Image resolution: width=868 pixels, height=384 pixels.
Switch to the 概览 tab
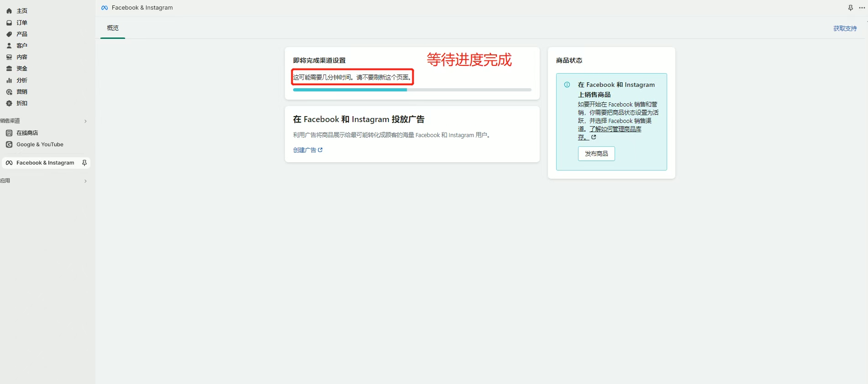click(113, 28)
